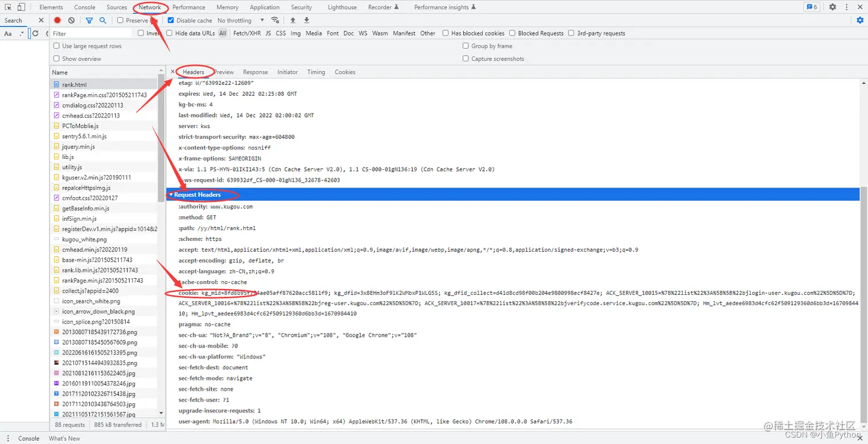Open DevTools settings gear icon

tap(832, 7)
